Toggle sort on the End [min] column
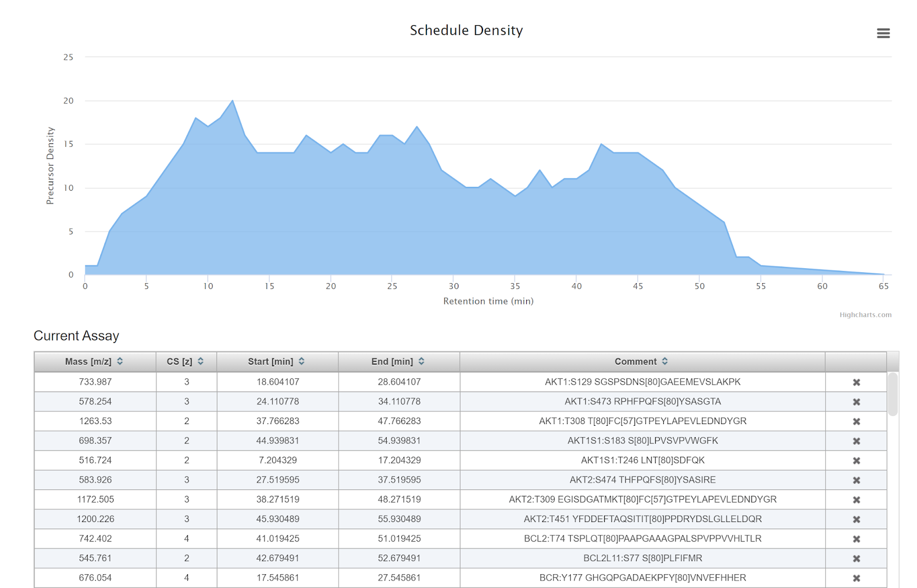 coord(422,361)
